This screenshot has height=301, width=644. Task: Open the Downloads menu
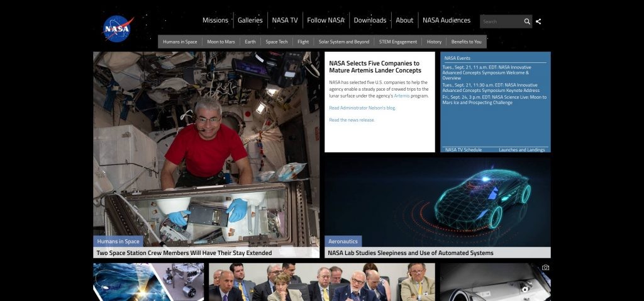coord(370,20)
